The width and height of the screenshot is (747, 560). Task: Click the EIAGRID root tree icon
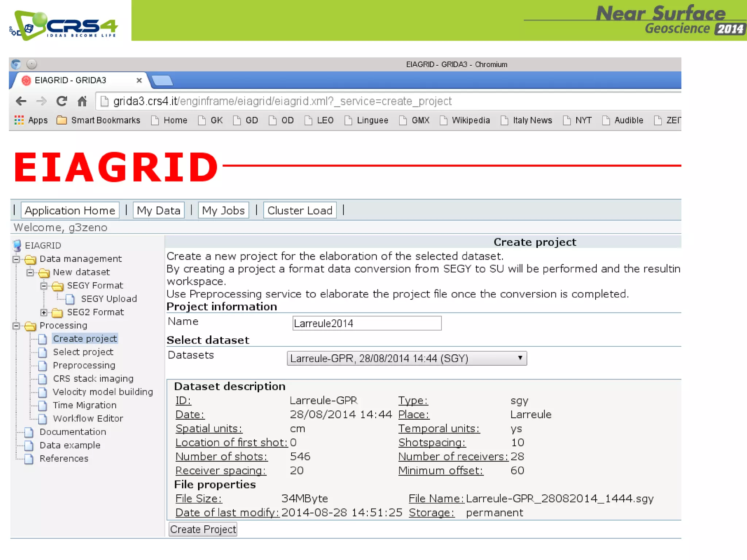pyautogui.click(x=17, y=245)
